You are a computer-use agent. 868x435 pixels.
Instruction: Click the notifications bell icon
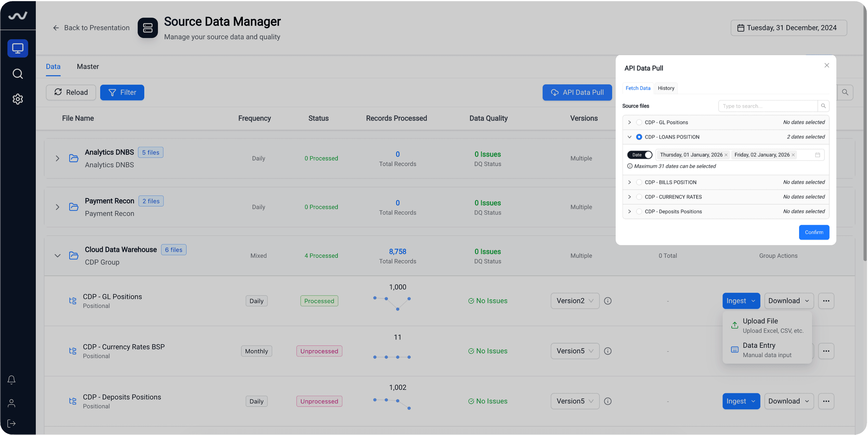11,380
